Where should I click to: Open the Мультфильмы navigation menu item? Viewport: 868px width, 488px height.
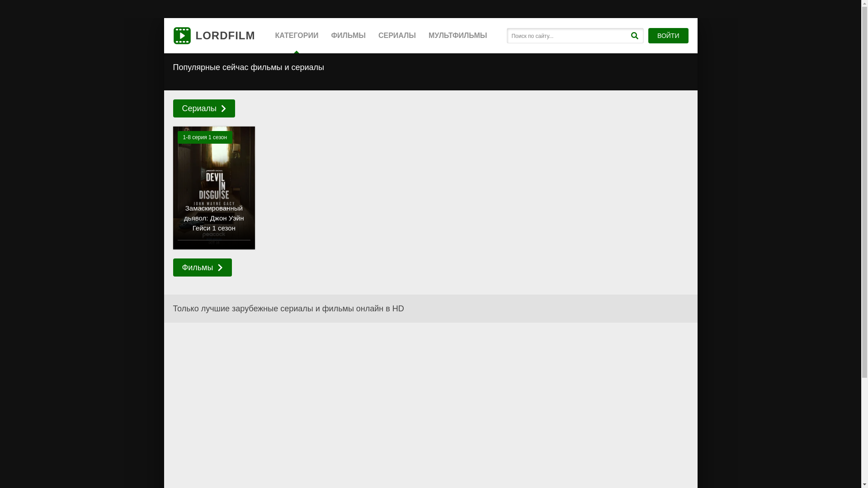[x=458, y=36]
